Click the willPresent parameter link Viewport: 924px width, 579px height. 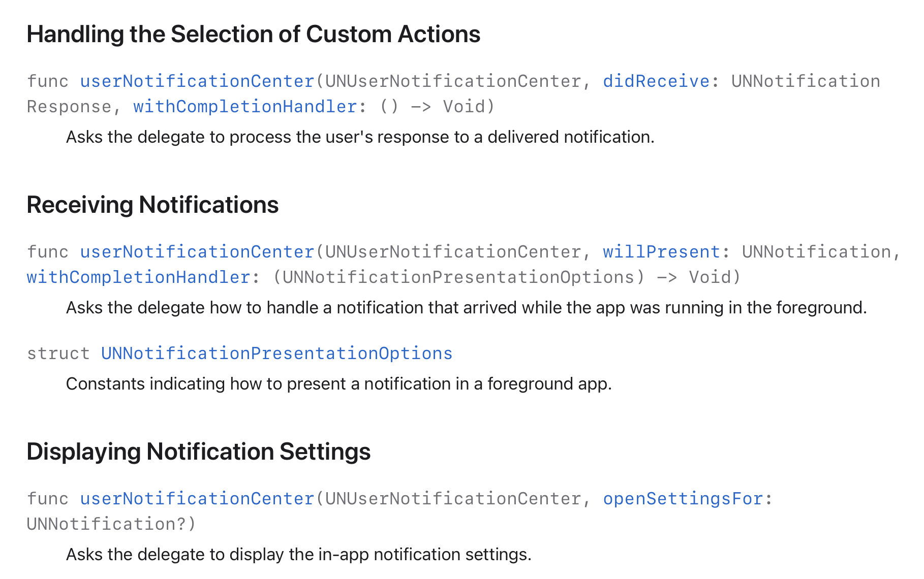click(x=661, y=252)
